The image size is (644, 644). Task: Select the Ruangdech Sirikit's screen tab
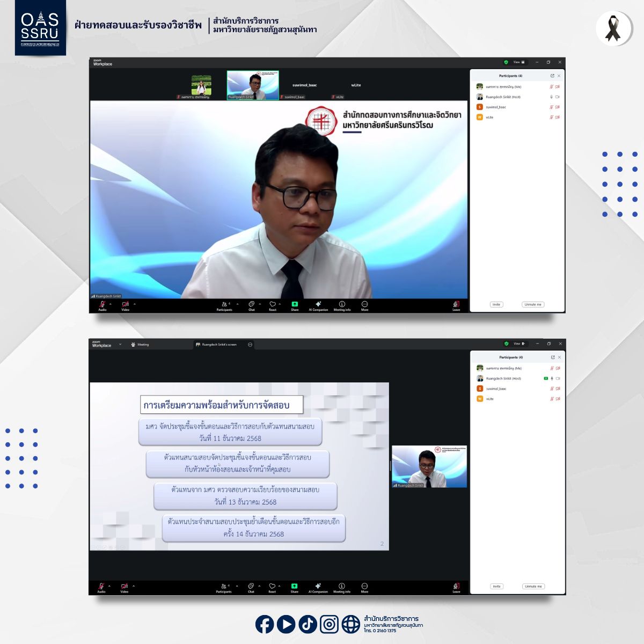coord(217,345)
